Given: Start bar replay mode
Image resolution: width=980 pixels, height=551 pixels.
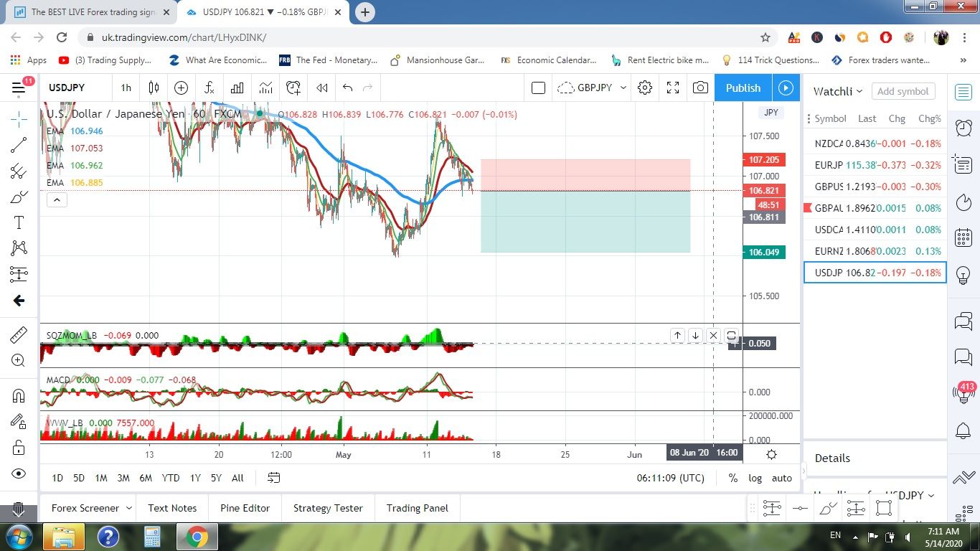Looking at the screenshot, I should [322, 88].
